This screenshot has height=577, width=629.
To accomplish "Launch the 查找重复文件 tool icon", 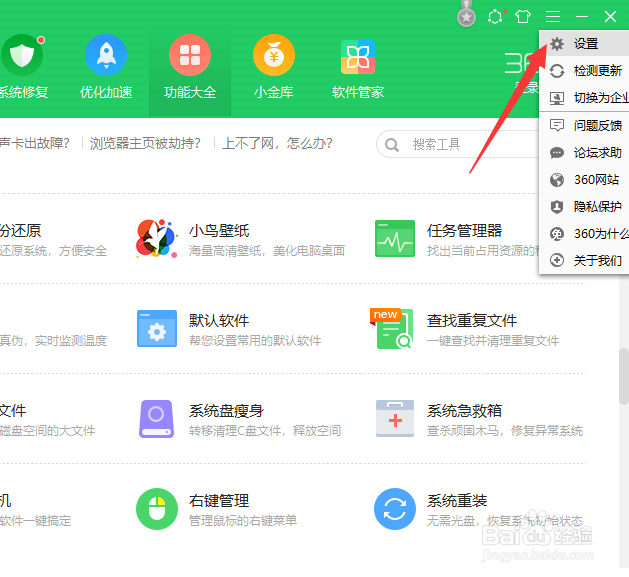I will tap(392, 328).
